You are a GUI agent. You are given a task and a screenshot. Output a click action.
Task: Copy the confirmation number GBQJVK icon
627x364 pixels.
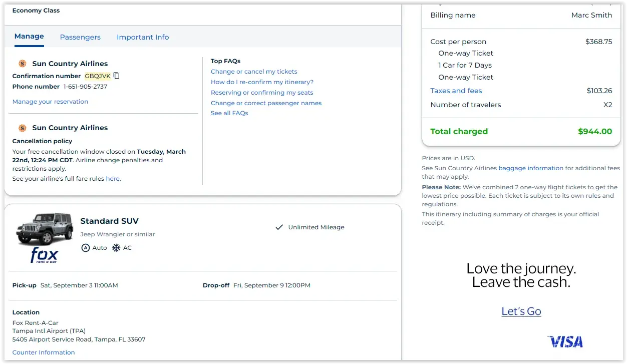point(117,76)
